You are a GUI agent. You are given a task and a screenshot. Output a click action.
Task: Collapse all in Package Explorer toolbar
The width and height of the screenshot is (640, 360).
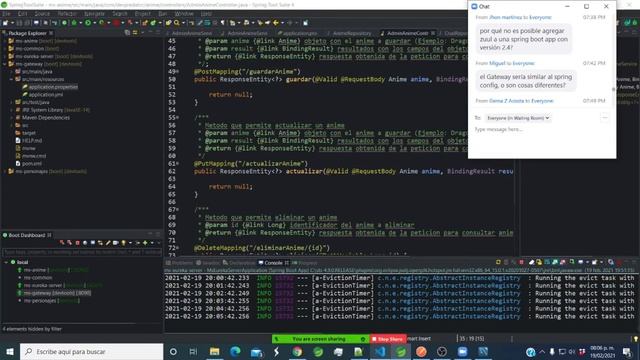click(x=127, y=33)
